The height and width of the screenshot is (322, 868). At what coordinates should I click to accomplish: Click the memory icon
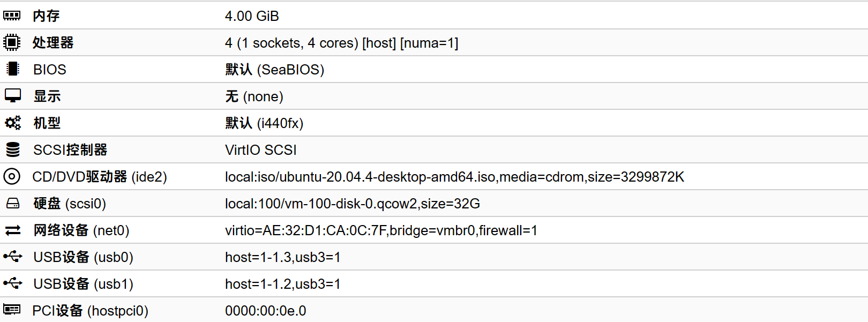click(x=12, y=16)
